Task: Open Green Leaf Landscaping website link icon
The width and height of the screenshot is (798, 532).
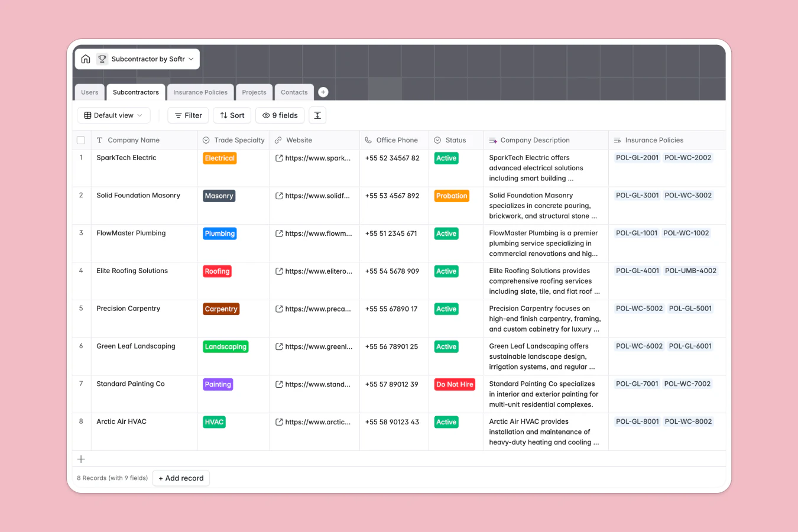Action: click(279, 347)
